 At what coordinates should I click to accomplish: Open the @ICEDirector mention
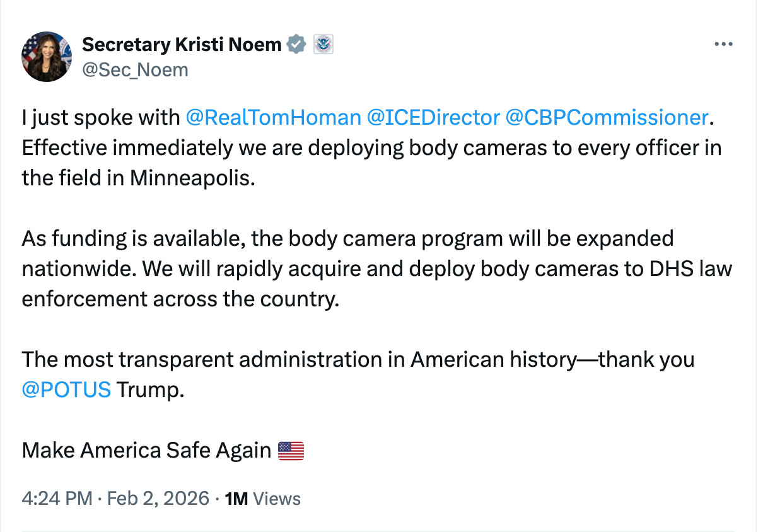(x=433, y=117)
